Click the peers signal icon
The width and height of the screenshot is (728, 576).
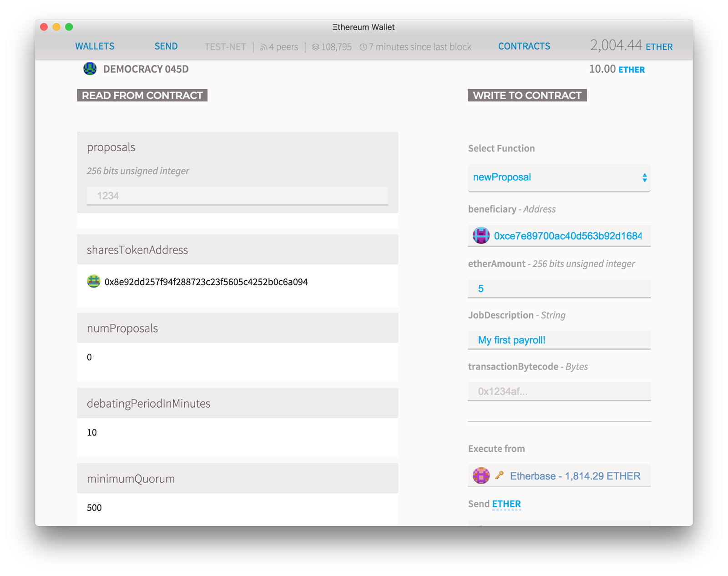[x=263, y=47]
